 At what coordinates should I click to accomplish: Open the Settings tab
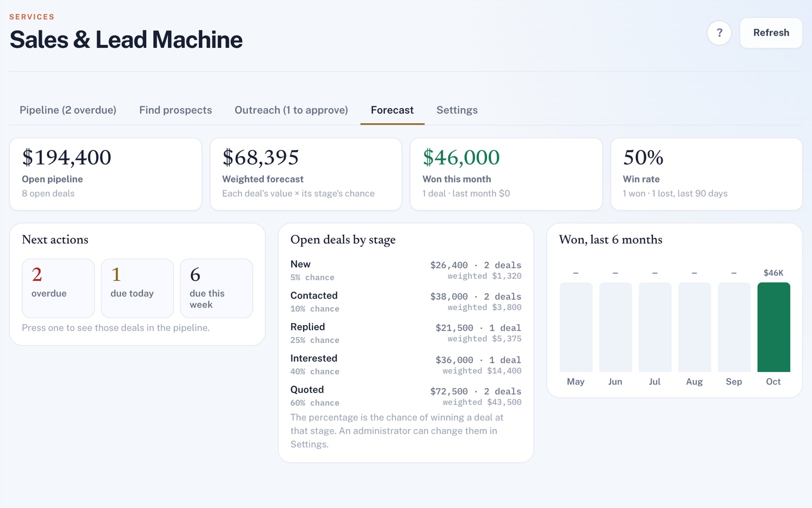(457, 110)
